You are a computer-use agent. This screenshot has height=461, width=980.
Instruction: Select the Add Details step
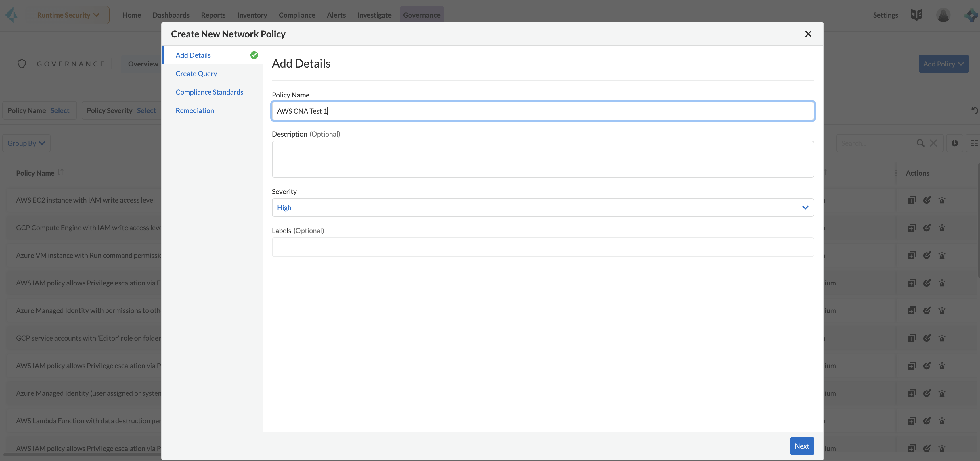pos(193,55)
